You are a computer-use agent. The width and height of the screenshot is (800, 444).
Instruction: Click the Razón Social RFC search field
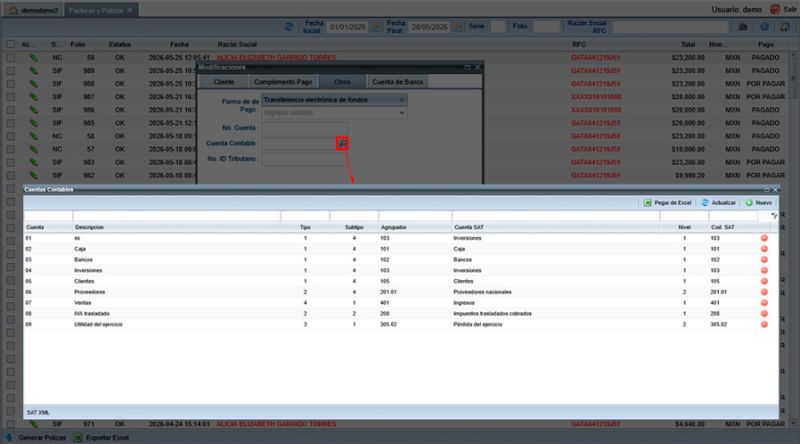(x=670, y=27)
